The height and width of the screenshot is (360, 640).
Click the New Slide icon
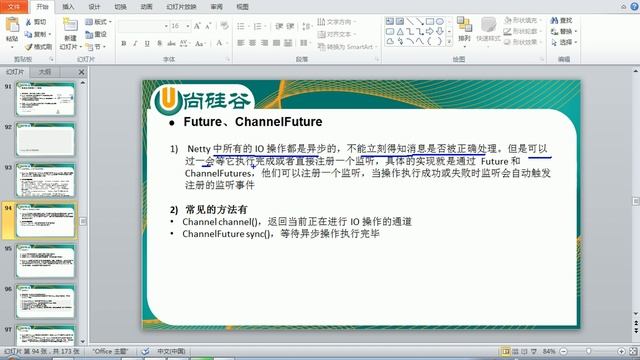(x=70, y=25)
